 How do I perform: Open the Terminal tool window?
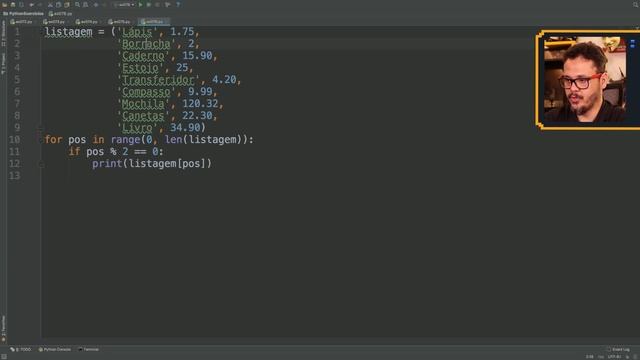pyautogui.click(x=89, y=349)
